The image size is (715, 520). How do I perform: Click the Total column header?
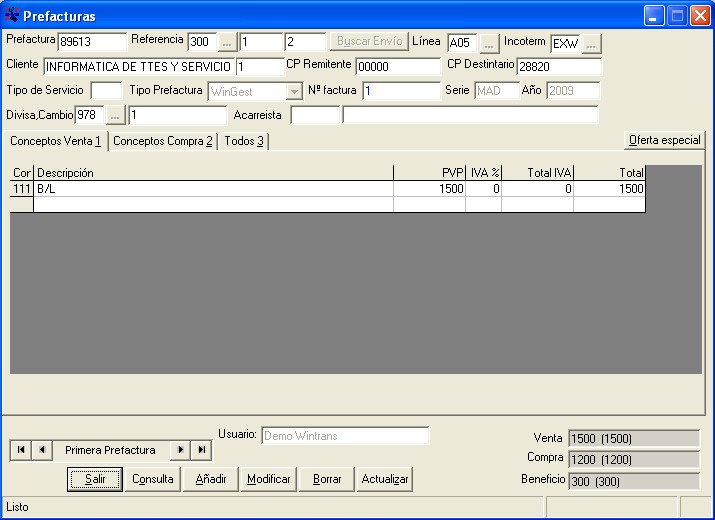click(609, 173)
